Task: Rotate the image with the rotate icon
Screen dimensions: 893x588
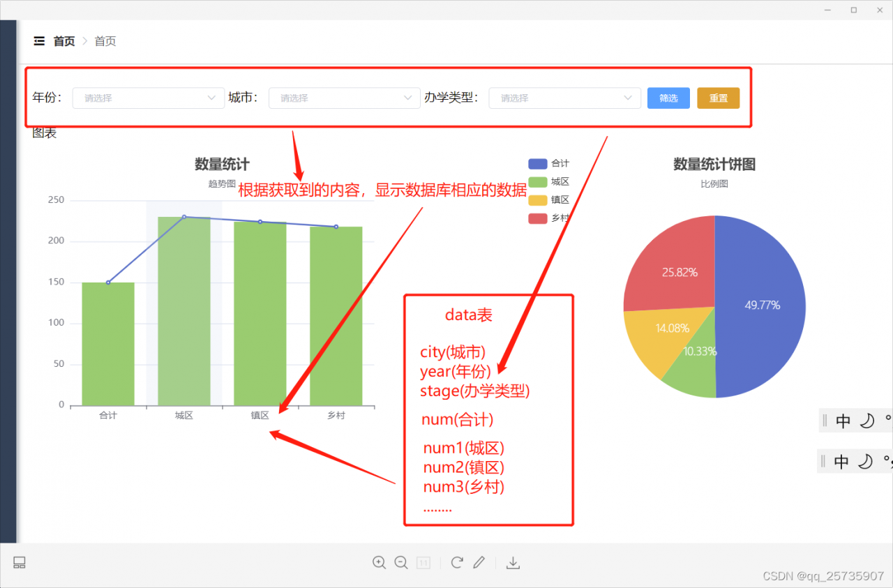Action: (x=457, y=562)
